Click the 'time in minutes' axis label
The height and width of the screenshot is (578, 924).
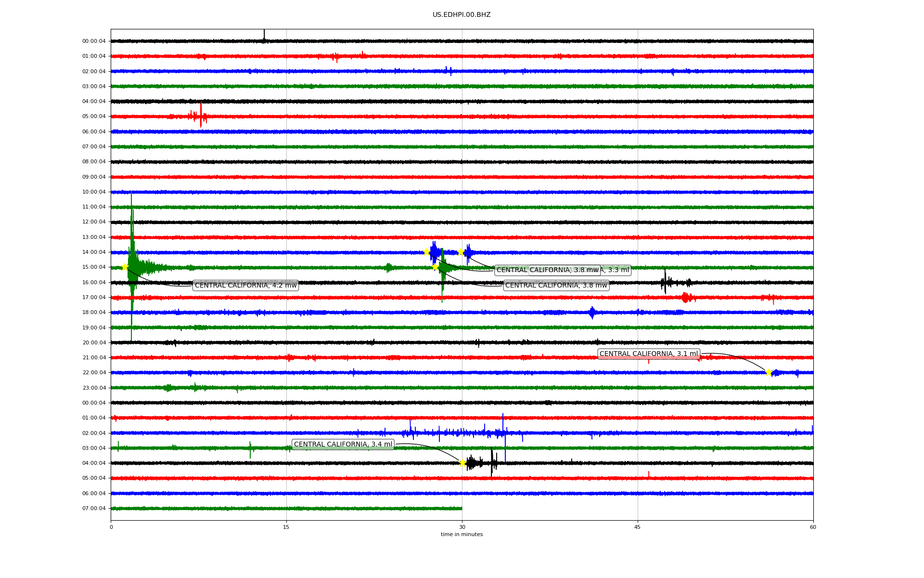tap(461, 535)
